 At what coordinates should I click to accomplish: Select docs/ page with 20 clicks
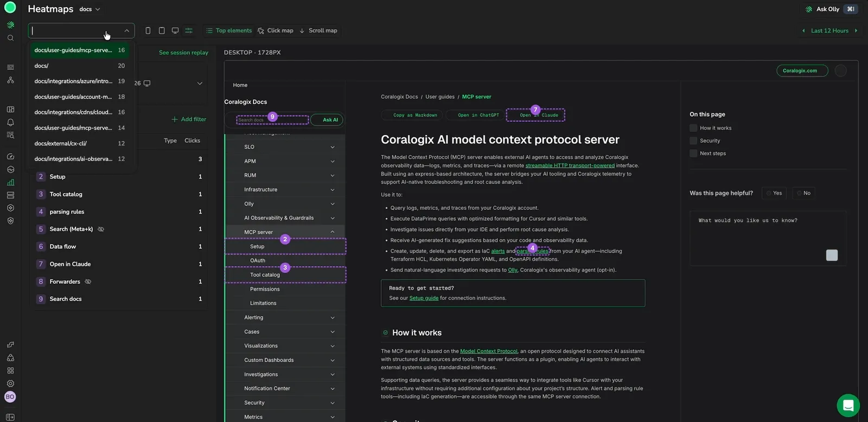[80, 66]
